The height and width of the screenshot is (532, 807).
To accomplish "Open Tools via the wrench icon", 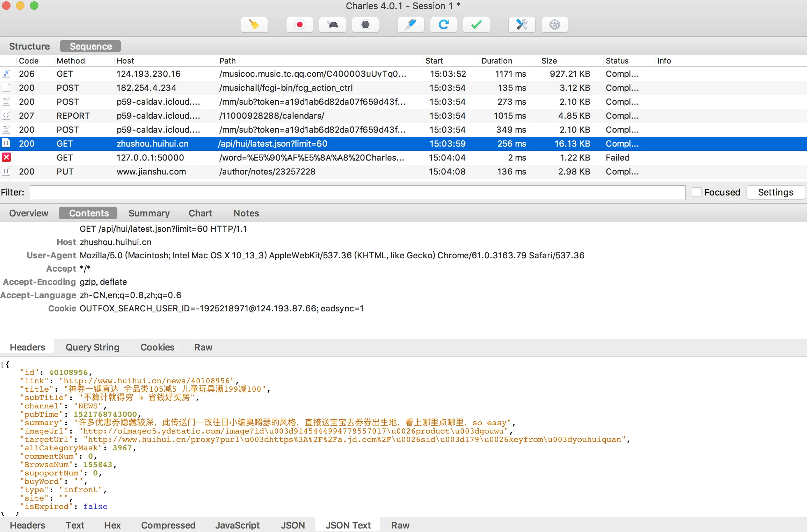I will [x=522, y=25].
